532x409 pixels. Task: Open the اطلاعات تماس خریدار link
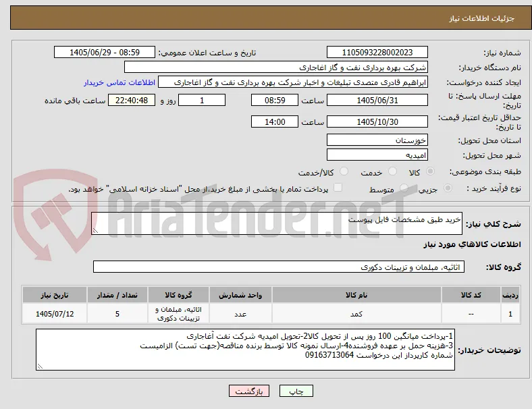[119, 82]
